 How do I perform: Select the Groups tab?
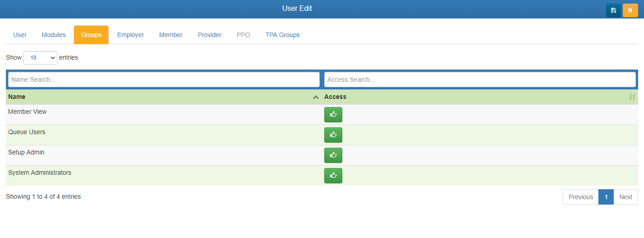(x=91, y=35)
